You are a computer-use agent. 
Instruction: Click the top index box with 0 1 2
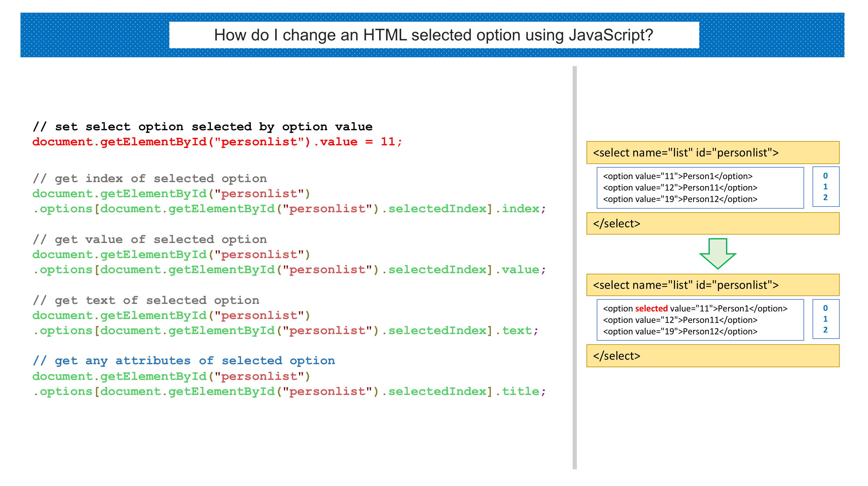pos(825,187)
